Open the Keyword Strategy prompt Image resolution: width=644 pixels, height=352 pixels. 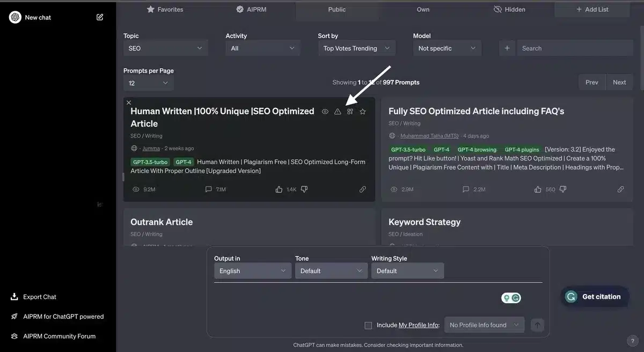click(425, 222)
